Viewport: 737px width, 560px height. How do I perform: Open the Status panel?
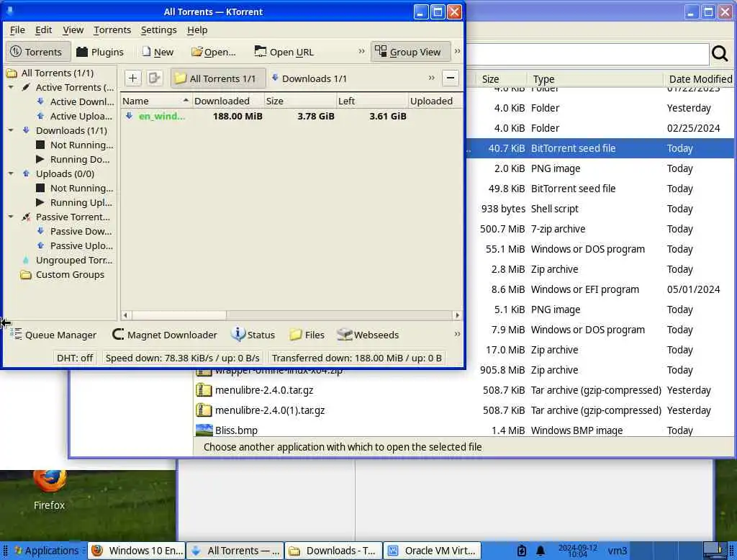click(253, 335)
